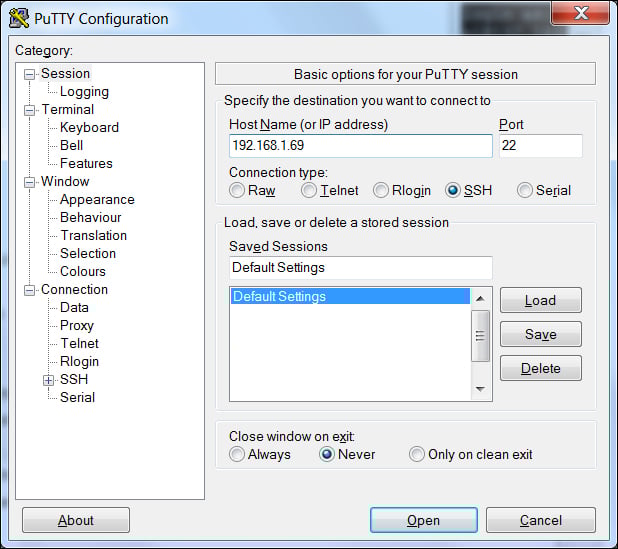This screenshot has height=549, width=618.
Task: Select Default Settings in sessions list
Action: [x=349, y=296]
